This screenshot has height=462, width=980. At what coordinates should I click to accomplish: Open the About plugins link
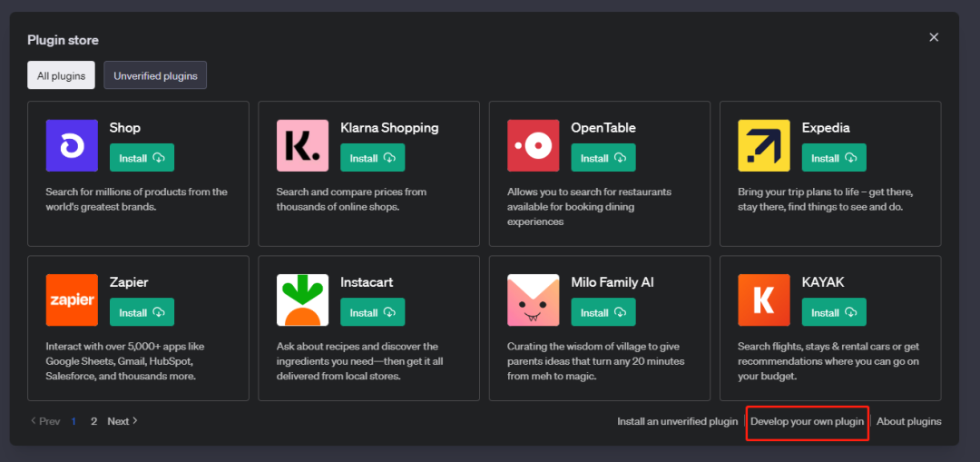point(908,421)
